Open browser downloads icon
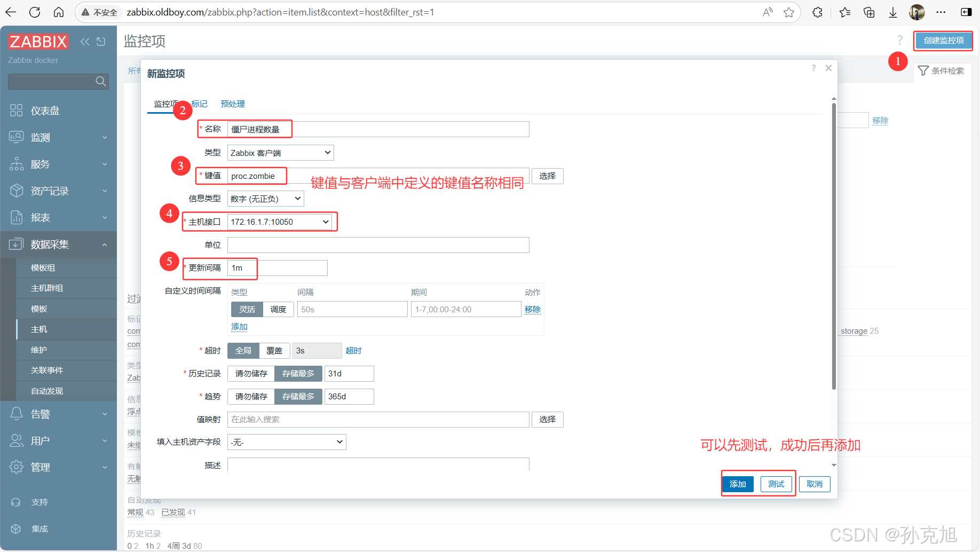Viewport: 980px width, 552px height. tap(893, 12)
